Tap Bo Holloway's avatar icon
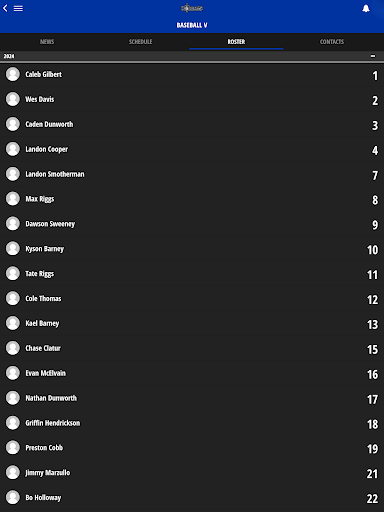This screenshot has width=384, height=512. pyautogui.click(x=13, y=497)
